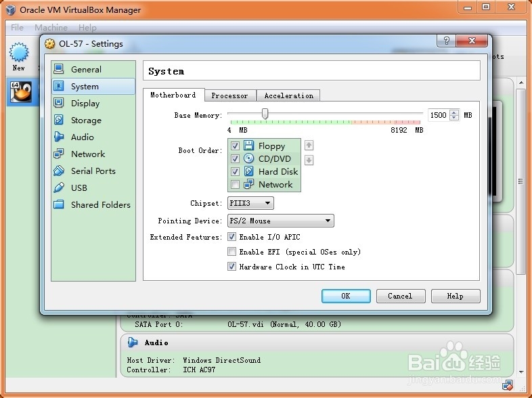Switch to the Acceleration tab
This screenshot has height=398, width=532.
point(289,95)
